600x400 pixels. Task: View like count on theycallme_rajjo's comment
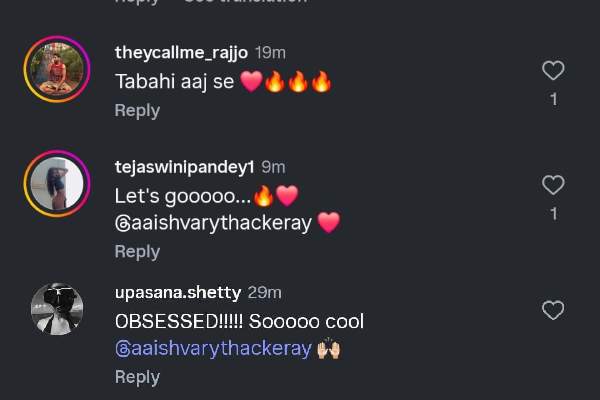(553, 100)
